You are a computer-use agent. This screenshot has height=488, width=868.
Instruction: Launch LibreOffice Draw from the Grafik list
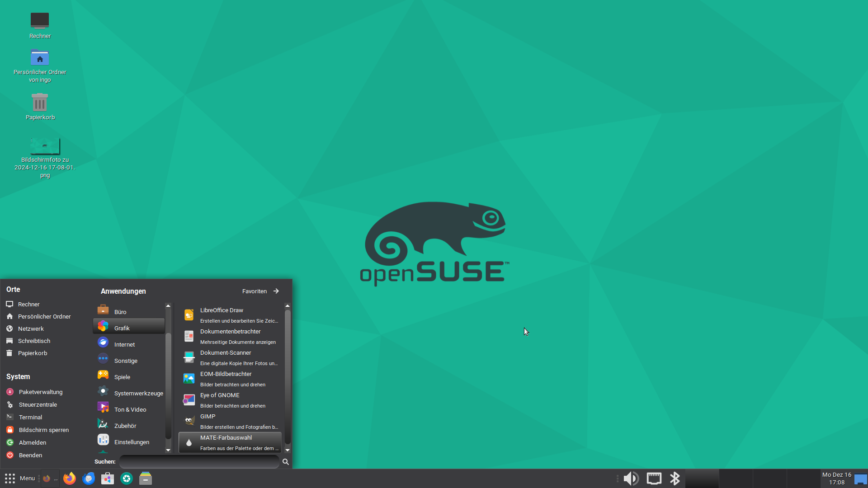point(230,315)
